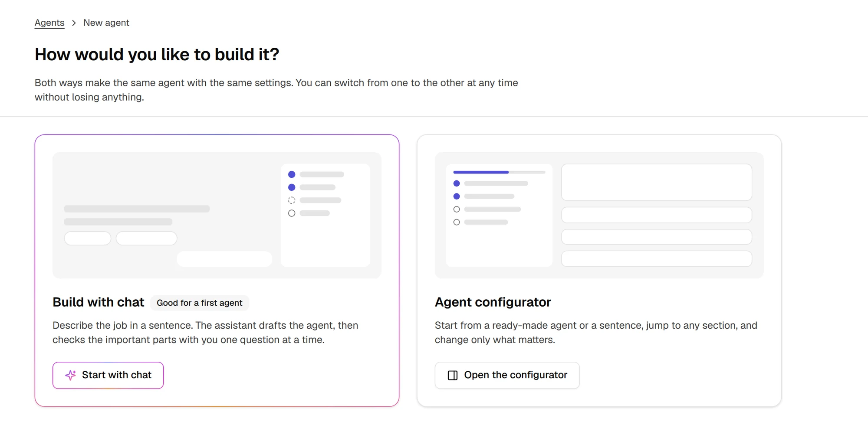Click the Build with chat description paragraph
The image size is (868, 445).
pos(205,333)
